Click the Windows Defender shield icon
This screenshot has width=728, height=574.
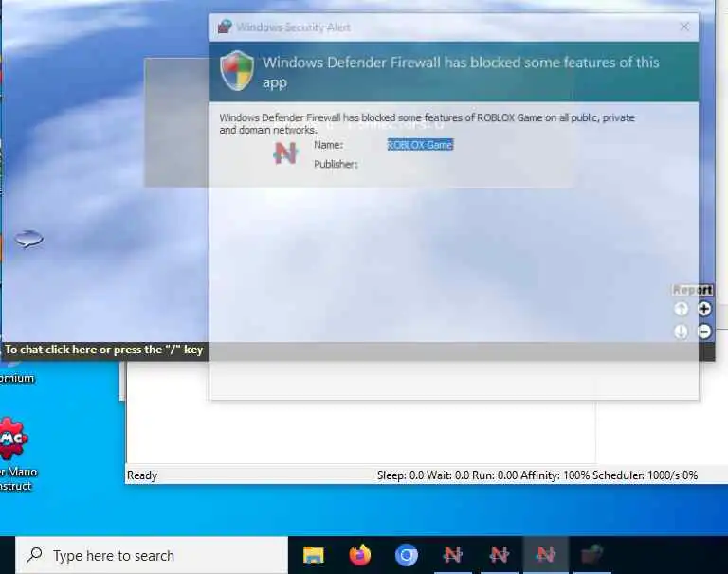pos(237,70)
